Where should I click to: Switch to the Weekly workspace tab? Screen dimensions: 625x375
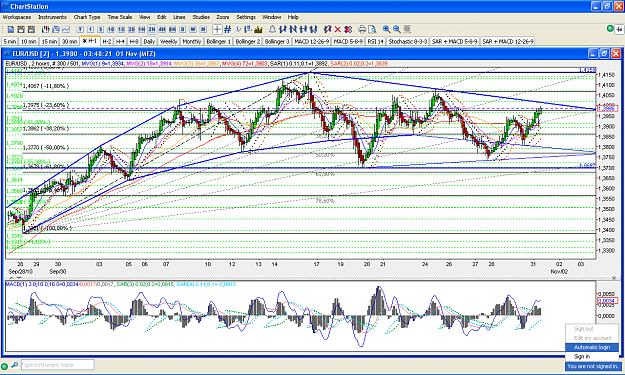click(169, 41)
